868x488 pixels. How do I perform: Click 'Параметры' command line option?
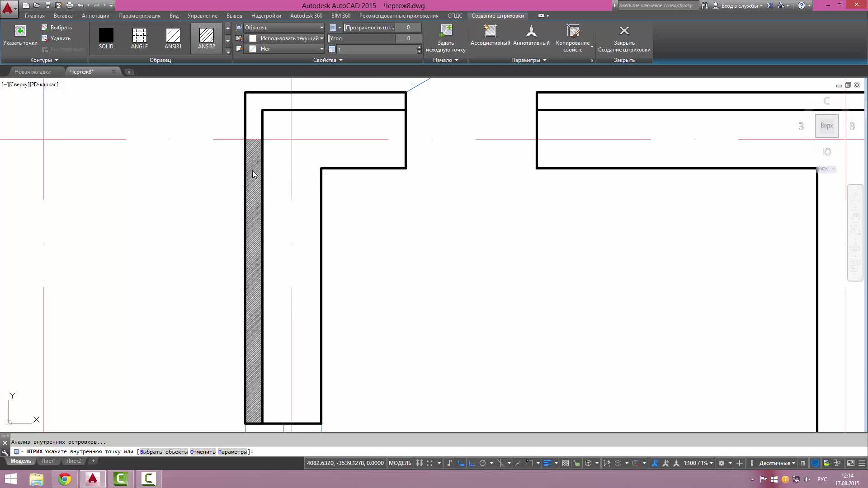tap(232, 451)
